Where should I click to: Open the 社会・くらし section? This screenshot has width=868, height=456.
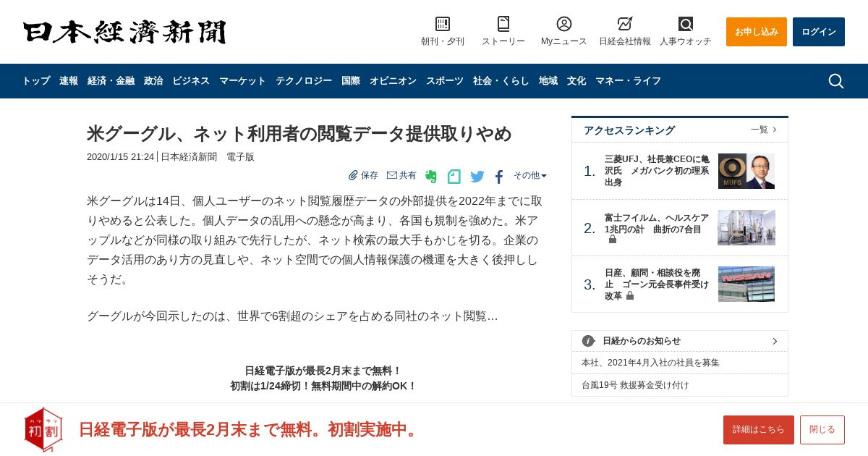pos(501,81)
